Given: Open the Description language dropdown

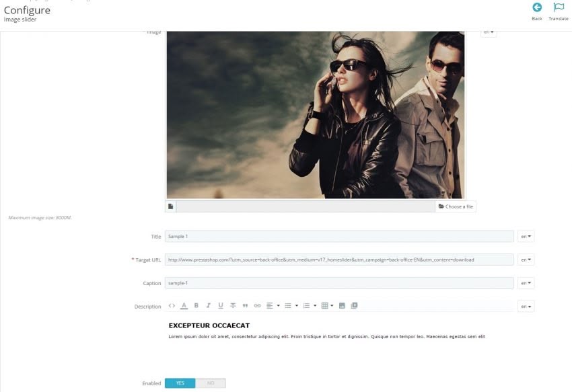Looking at the screenshot, I should [526, 307].
